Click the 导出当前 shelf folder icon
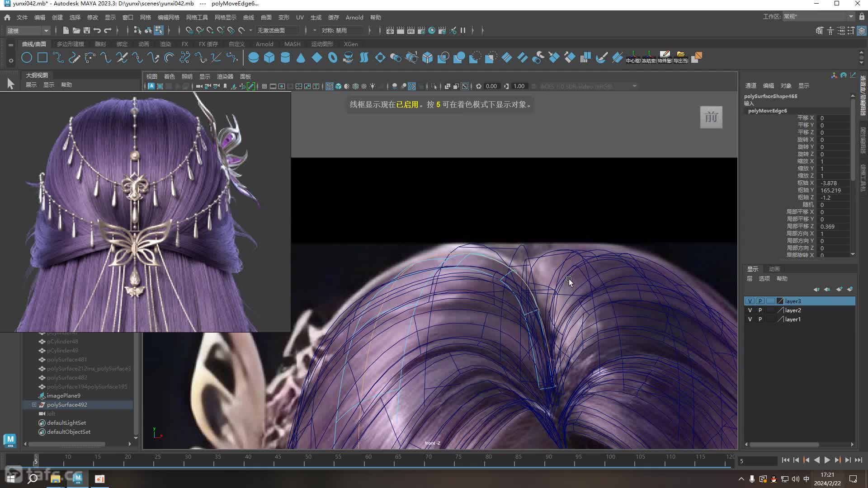The height and width of the screenshot is (488, 868). tap(680, 57)
